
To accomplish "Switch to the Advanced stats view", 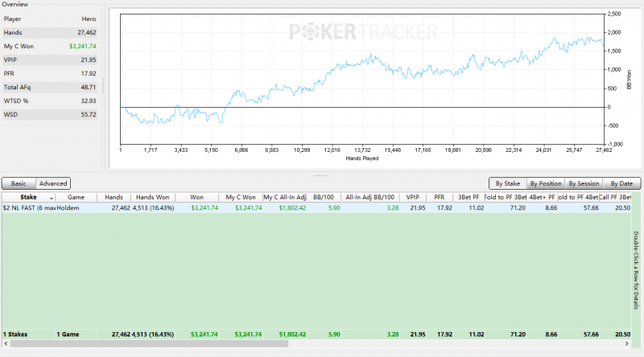I will (52, 183).
